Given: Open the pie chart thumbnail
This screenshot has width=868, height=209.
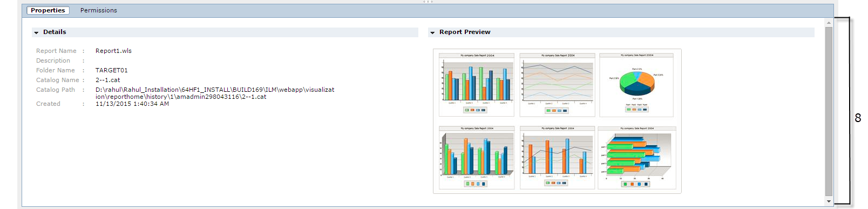Looking at the screenshot, I should (x=636, y=85).
